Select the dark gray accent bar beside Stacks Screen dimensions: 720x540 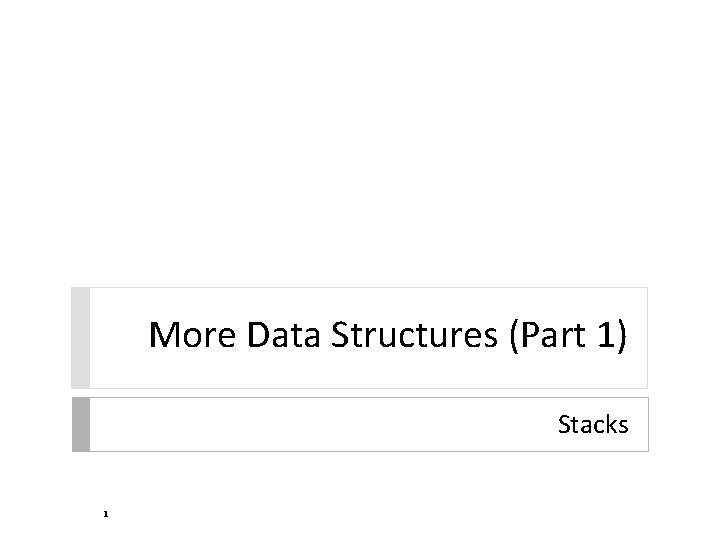(x=81, y=424)
